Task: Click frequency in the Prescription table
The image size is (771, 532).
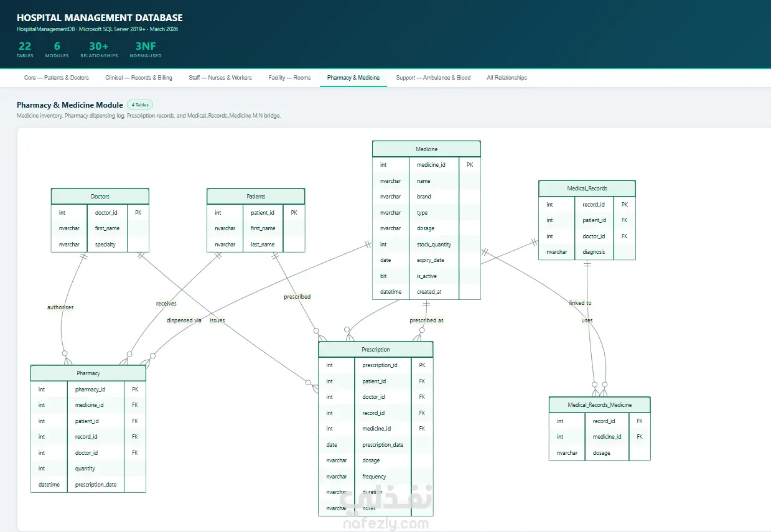Action: click(x=374, y=477)
